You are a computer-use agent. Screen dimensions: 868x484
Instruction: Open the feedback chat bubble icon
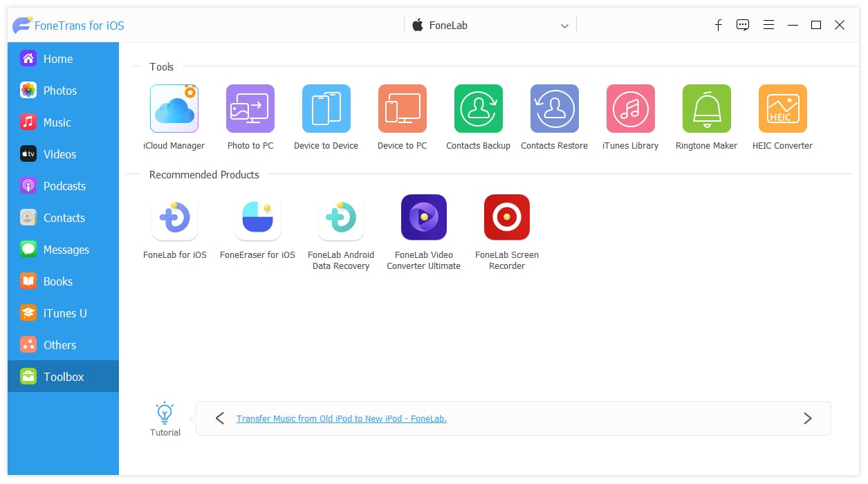(x=743, y=25)
